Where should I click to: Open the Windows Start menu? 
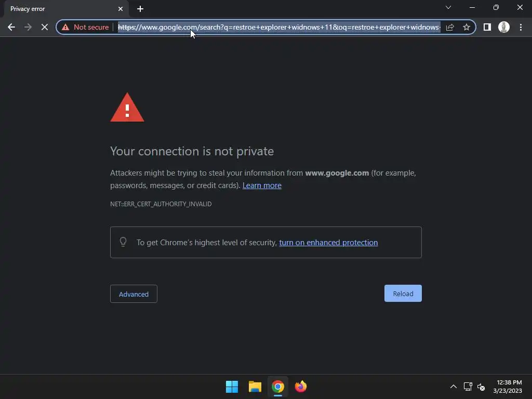(232, 387)
